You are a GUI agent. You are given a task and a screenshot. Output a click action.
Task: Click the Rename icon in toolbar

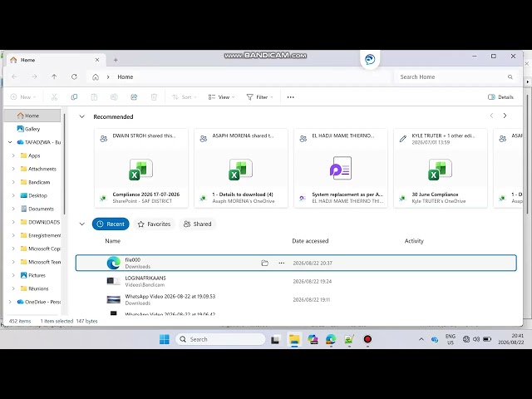[x=114, y=97]
